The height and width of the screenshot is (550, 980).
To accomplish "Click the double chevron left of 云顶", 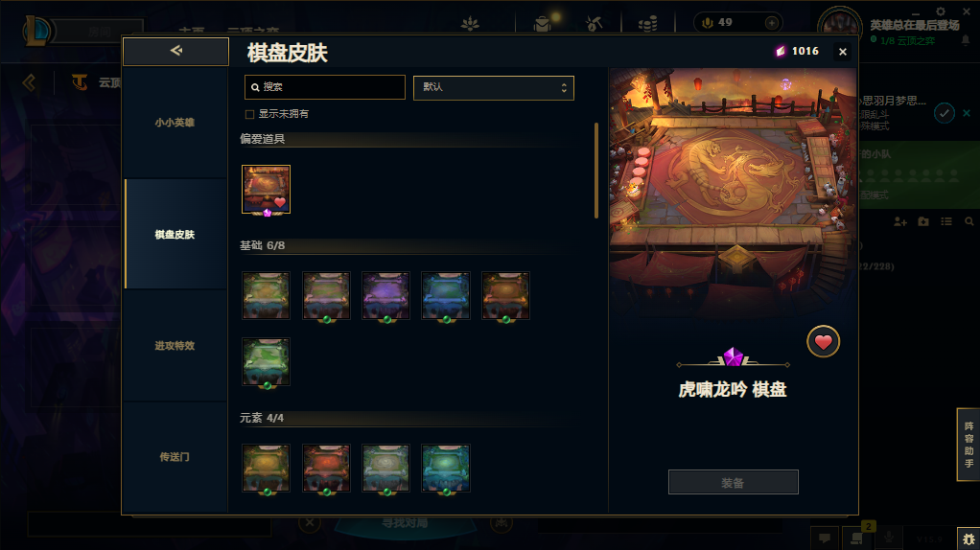I will (29, 82).
